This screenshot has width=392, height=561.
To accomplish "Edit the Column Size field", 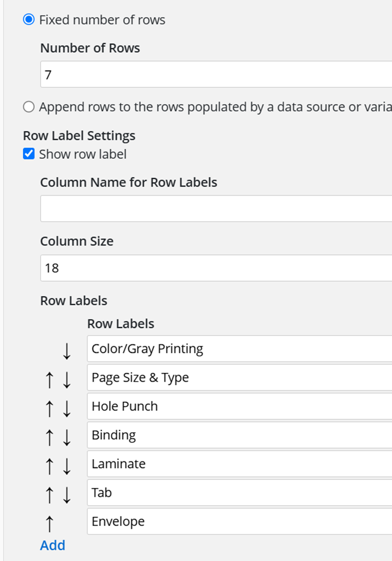I will [216, 268].
